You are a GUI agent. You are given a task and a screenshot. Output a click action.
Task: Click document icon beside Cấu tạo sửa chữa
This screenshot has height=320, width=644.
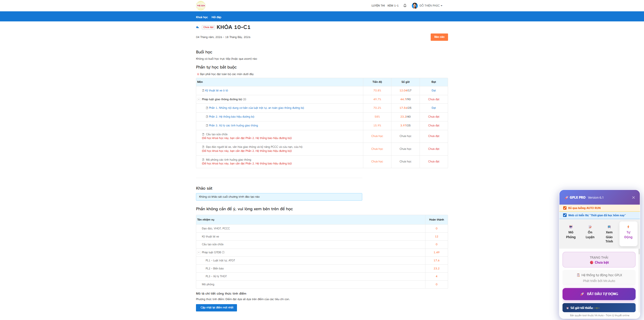[203, 134]
